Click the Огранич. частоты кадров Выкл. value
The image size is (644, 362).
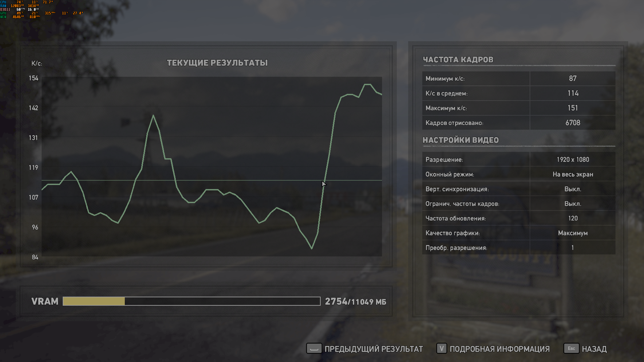click(573, 204)
